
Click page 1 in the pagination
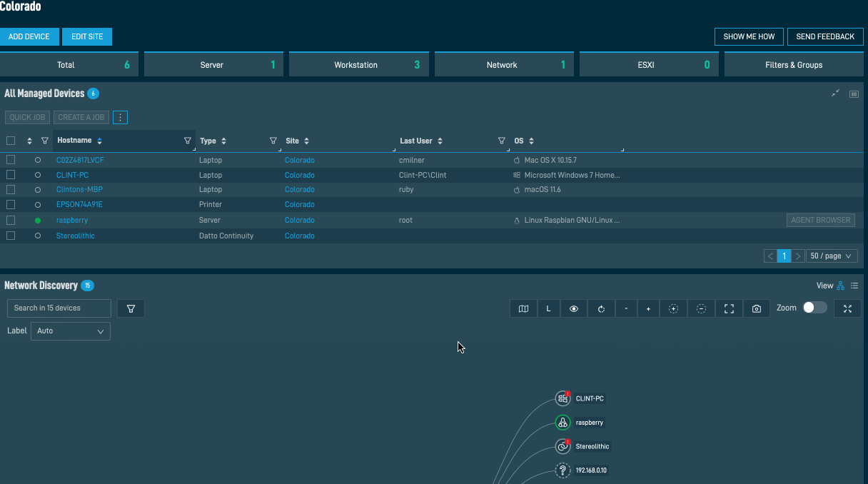pyautogui.click(x=784, y=256)
